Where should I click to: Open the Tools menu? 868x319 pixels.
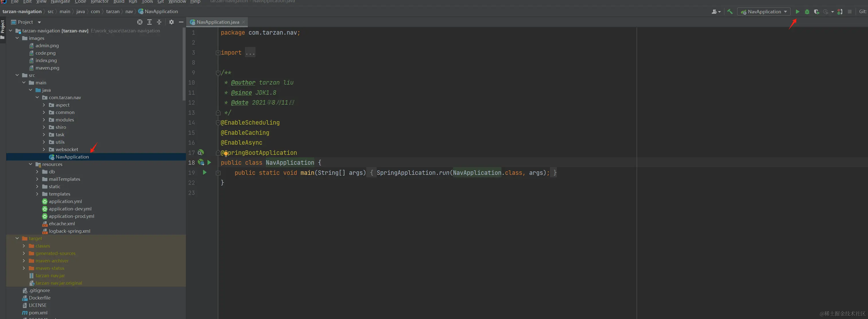pyautogui.click(x=147, y=2)
